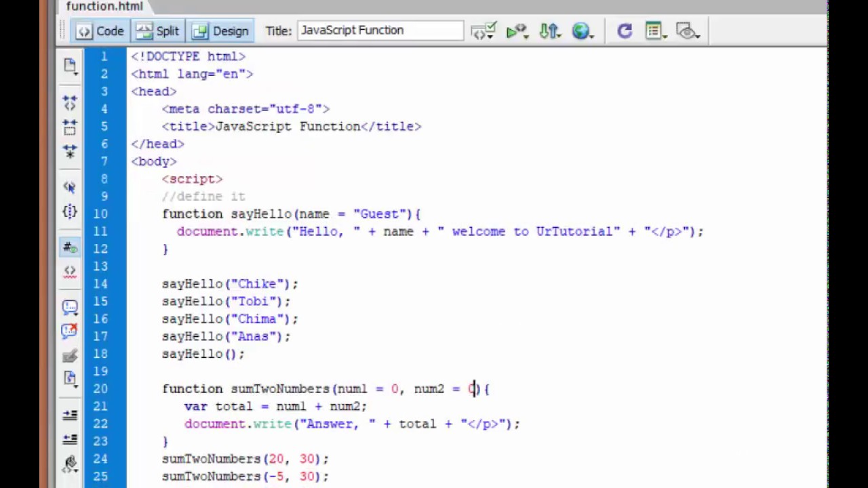The width and height of the screenshot is (868, 488).
Task: Click the Outdent code icon
Action: (x=70, y=439)
